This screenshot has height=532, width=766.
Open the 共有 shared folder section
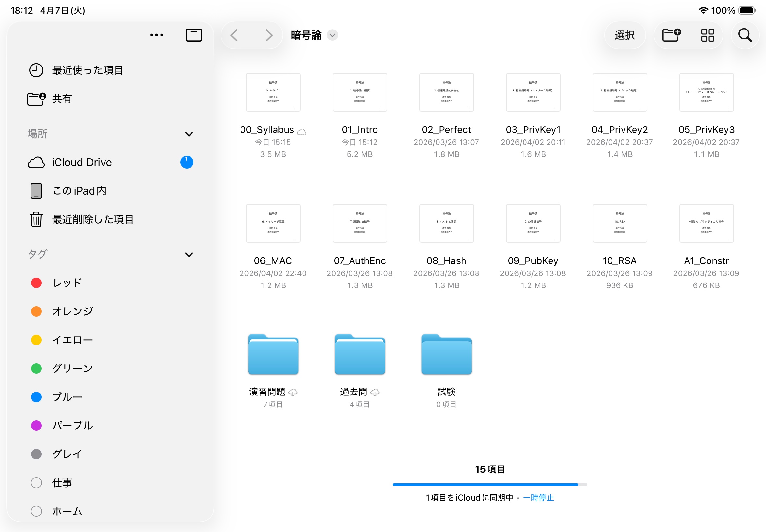click(61, 99)
